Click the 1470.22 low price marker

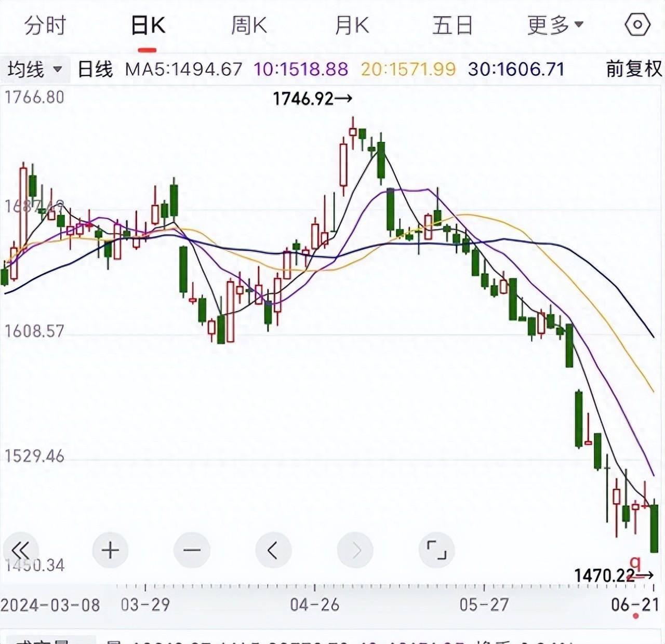[613, 575]
